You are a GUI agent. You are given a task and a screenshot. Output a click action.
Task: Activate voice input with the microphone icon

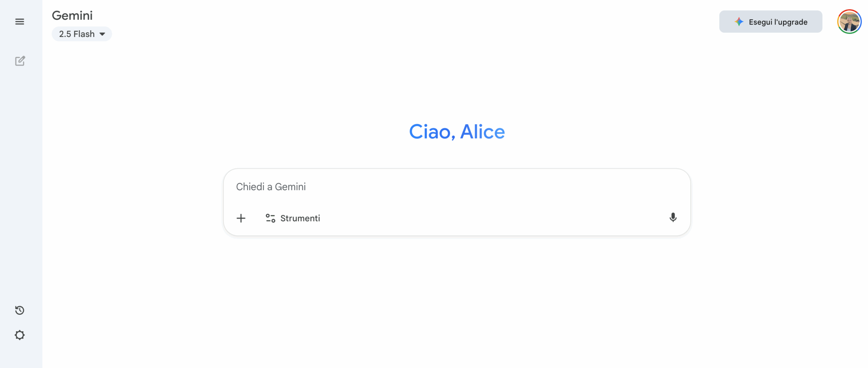673,218
